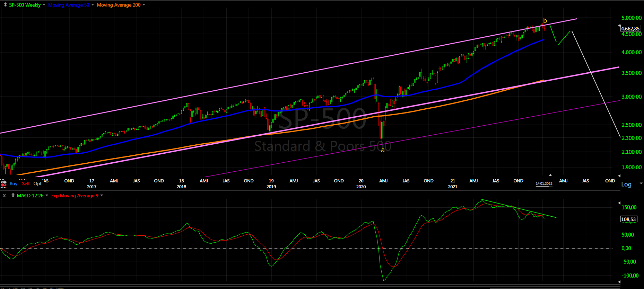644x289 pixels.
Task: Click the Sell link
Action: pyautogui.click(x=26, y=183)
